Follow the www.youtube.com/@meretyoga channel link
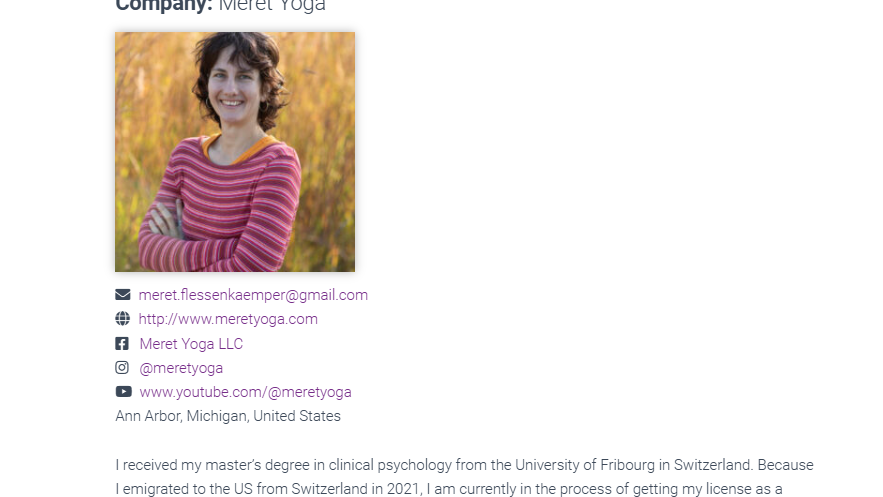This screenshot has height=497, width=883. coord(246,392)
